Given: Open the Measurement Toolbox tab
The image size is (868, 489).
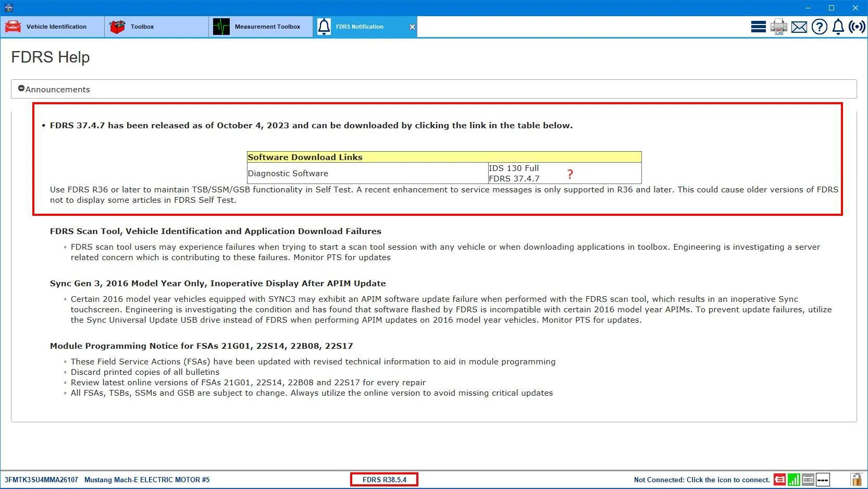Looking at the screenshot, I should (x=261, y=27).
